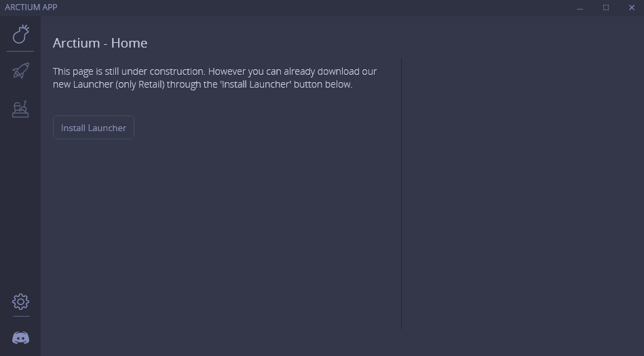This screenshot has width=644, height=356.
Task: Click the separator line above Discord icon
Action: (21, 317)
